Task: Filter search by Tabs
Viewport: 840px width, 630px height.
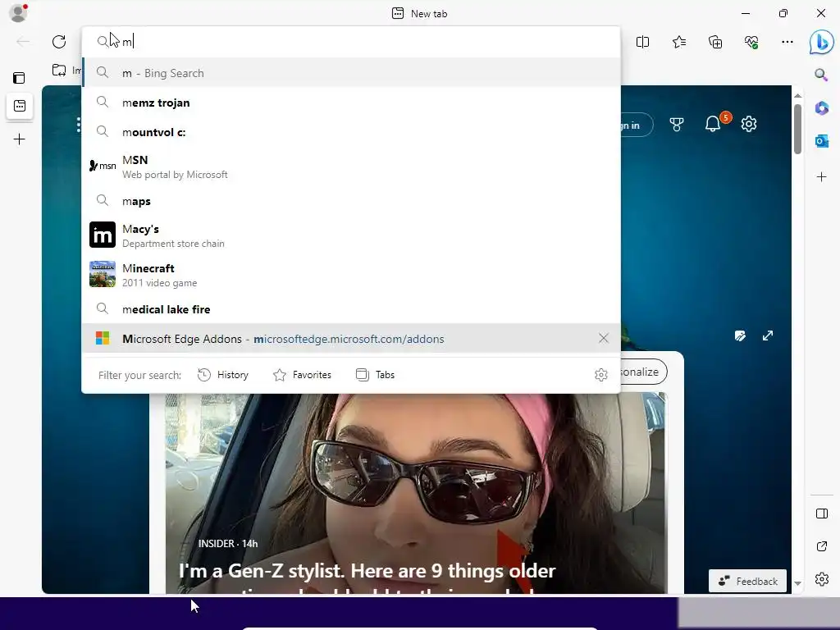Action: pos(375,374)
